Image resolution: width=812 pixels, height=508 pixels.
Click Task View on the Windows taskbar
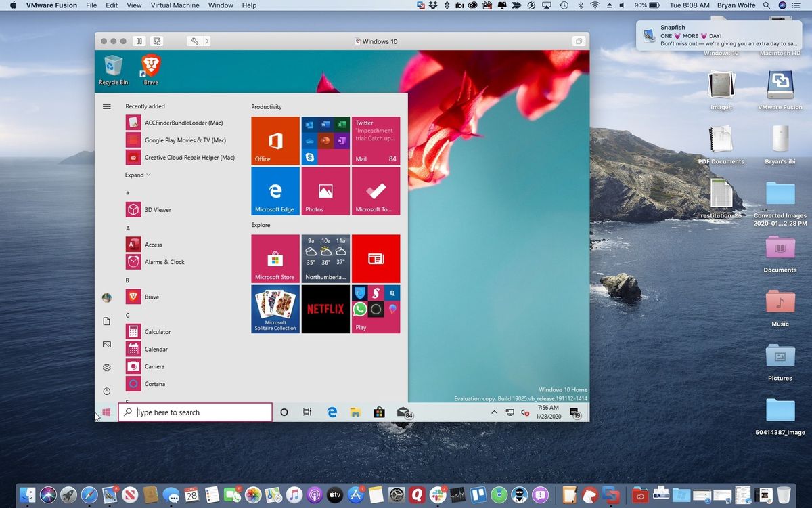tap(307, 412)
